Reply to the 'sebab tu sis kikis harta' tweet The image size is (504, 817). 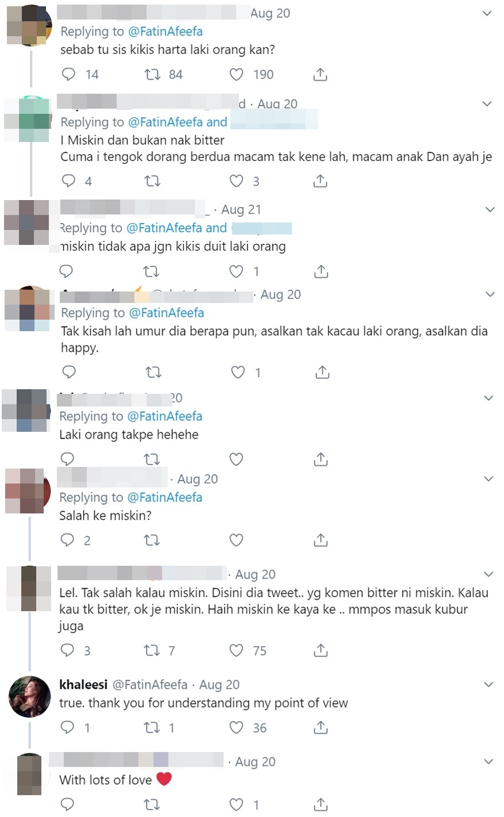tap(68, 74)
